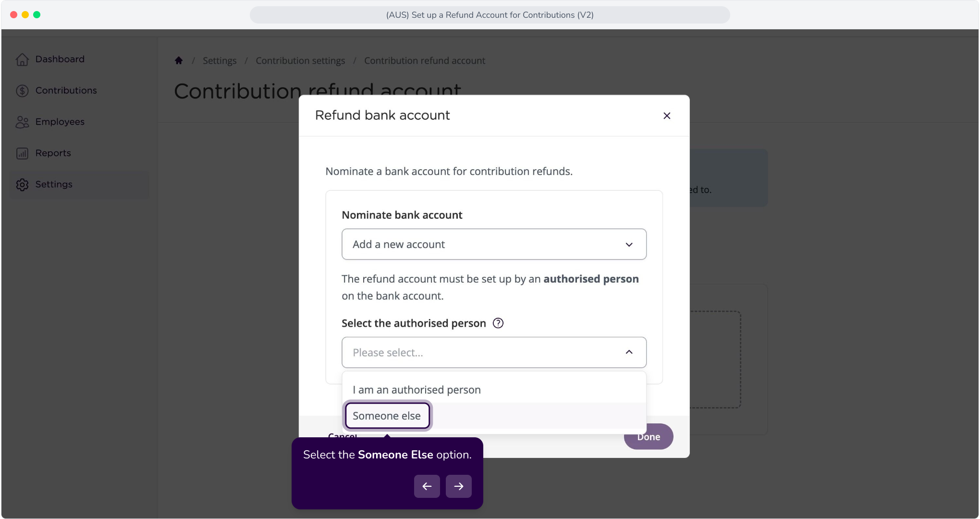The image size is (980, 519).
Task: Click the help icon beside authorised person label
Action: [x=498, y=323]
